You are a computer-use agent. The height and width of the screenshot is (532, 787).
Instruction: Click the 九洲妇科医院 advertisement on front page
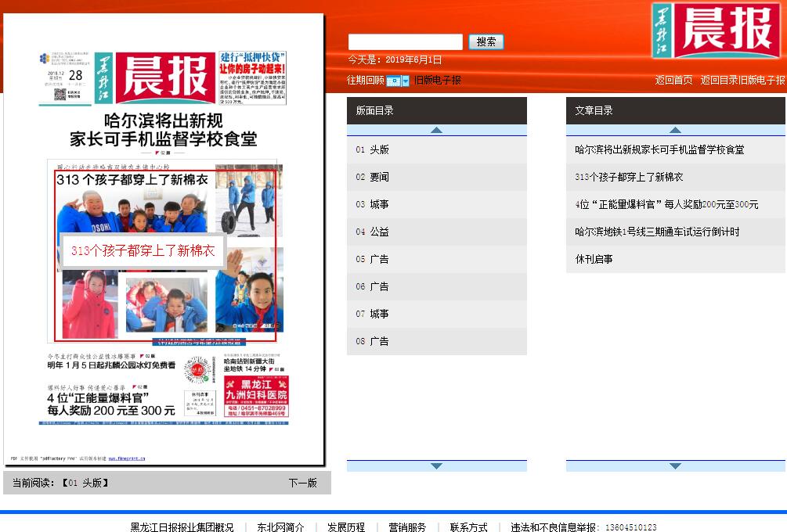coord(256,396)
